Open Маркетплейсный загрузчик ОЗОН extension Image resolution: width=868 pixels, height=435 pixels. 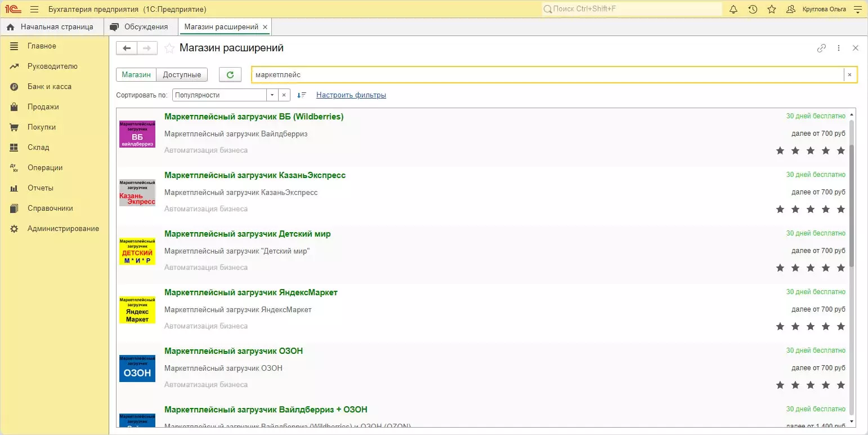coord(234,351)
